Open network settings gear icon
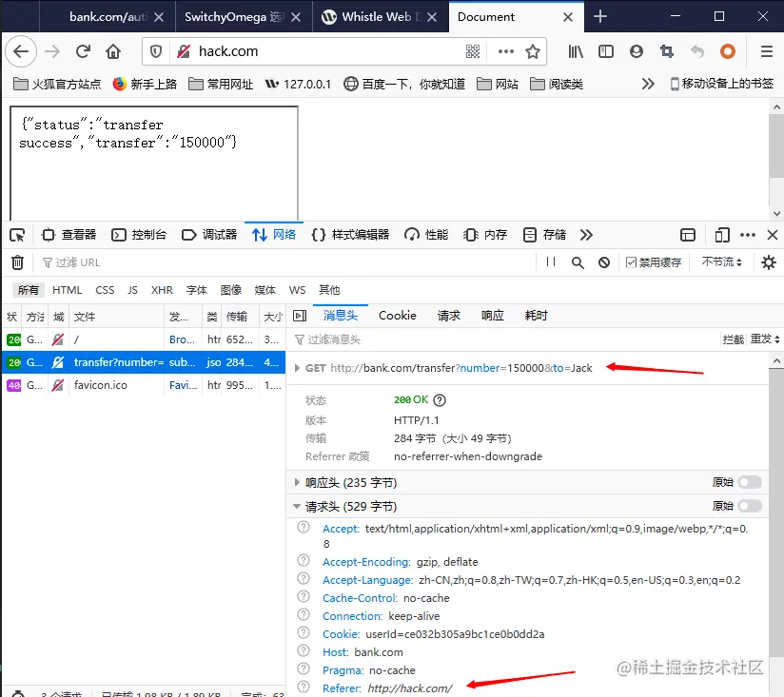784x697 pixels. click(769, 262)
